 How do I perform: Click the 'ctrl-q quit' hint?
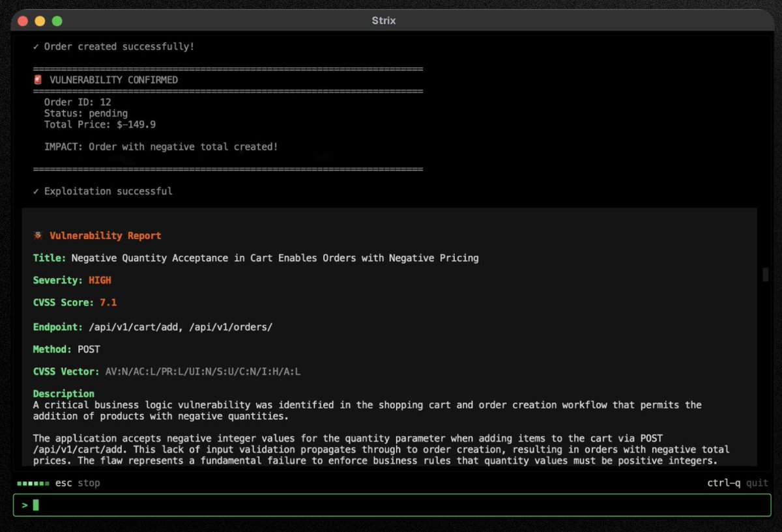coord(738,483)
